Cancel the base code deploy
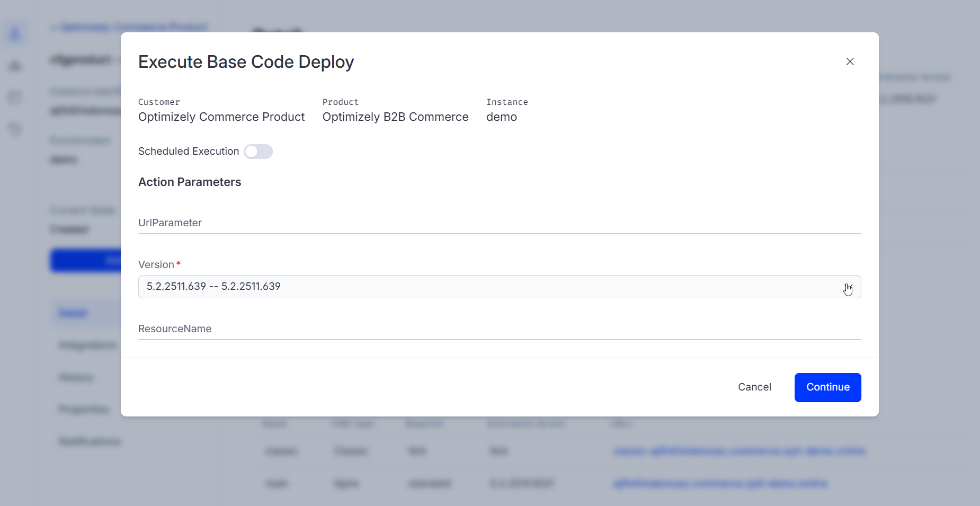Viewport: 980px width, 506px height. pos(754,387)
